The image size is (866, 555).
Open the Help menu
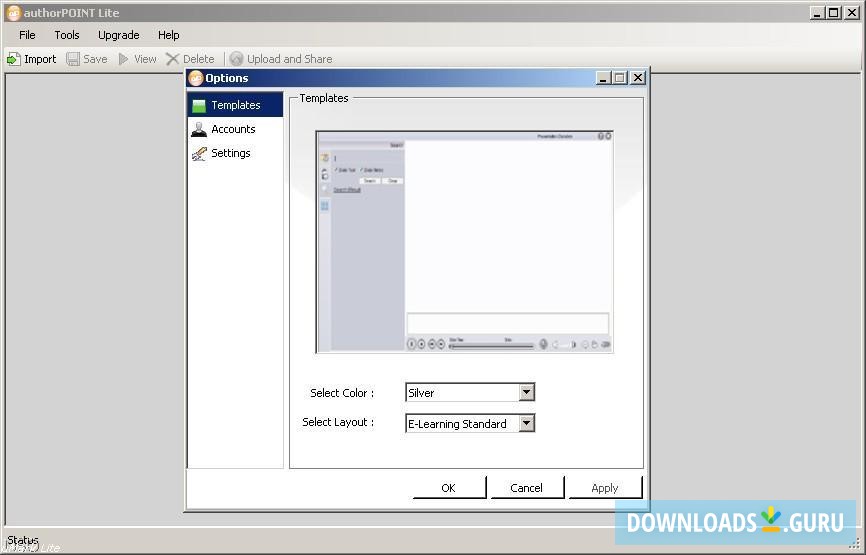pyautogui.click(x=168, y=35)
